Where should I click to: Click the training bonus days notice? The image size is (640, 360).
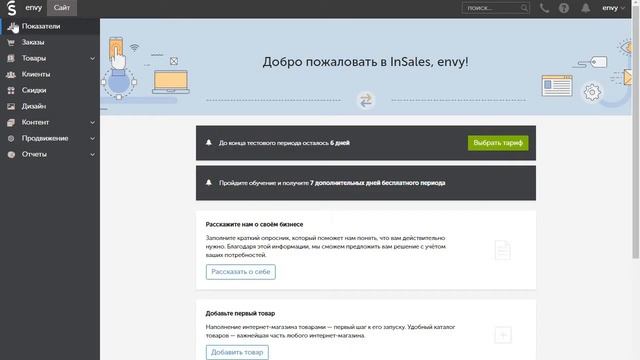(x=366, y=183)
